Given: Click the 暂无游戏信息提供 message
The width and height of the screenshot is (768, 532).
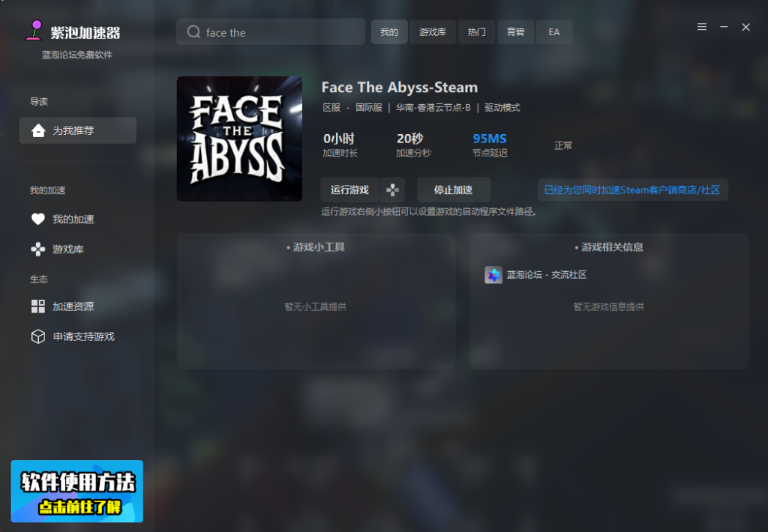Looking at the screenshot, I should click(609, 307).
